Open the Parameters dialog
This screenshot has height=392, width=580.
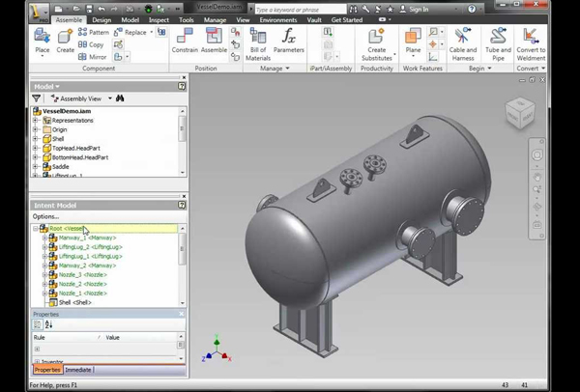pyautogui.click(x=288, y=42)
